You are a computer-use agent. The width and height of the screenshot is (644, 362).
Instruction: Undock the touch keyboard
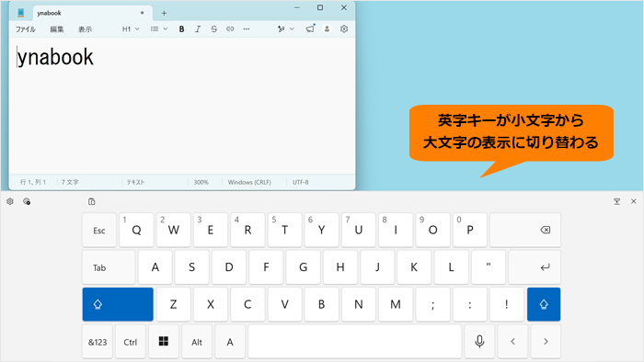click(617, 201)
